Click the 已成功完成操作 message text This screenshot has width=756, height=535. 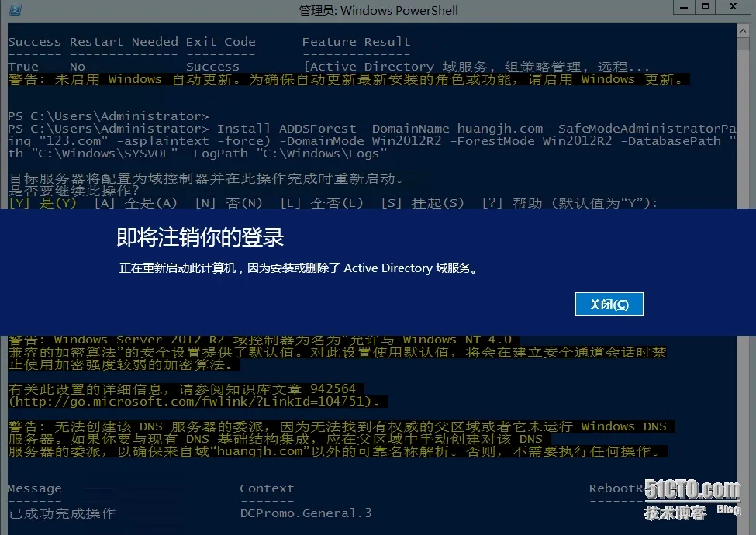point(62,513)
